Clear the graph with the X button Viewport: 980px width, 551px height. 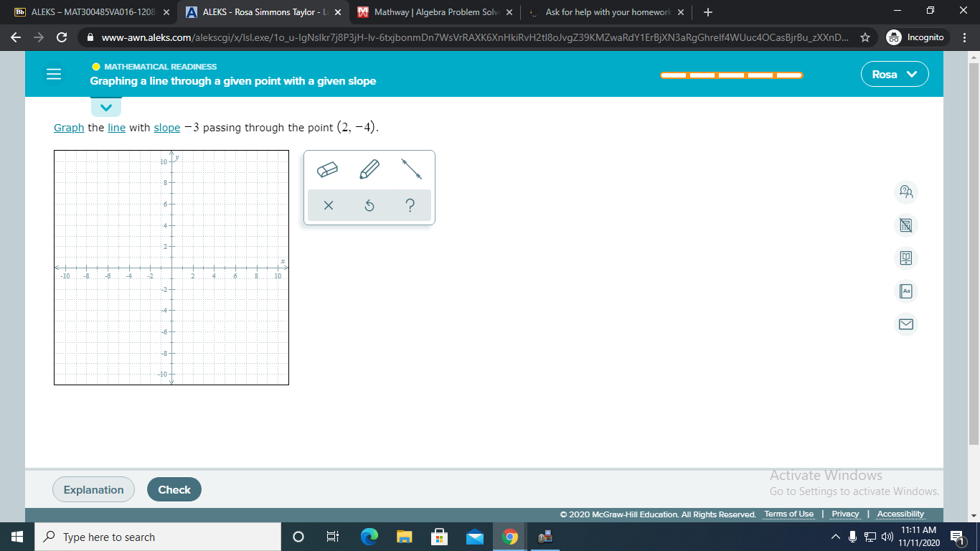[x=328, y=206]
